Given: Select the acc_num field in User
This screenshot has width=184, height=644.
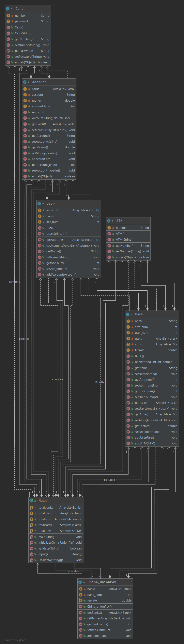Looking at the screenshot, I should point(52,222).
